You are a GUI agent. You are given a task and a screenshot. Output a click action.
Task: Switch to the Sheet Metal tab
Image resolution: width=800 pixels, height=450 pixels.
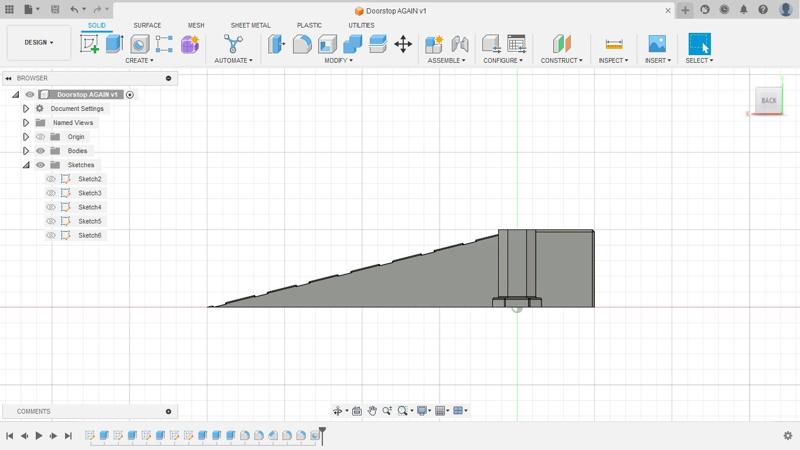(x=250, y=25)
